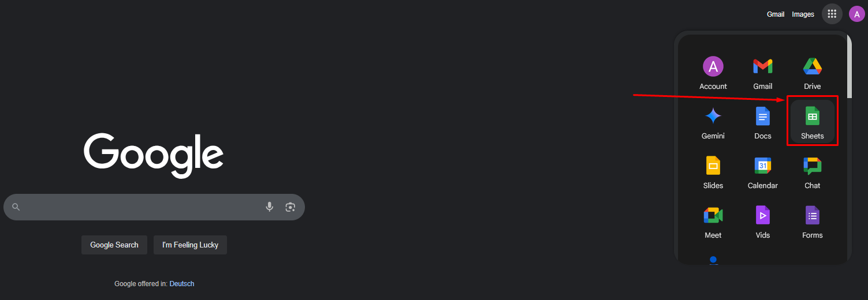868x300 pixels.
Task: Search by image with camera icon
Action: tap(290, 207)
